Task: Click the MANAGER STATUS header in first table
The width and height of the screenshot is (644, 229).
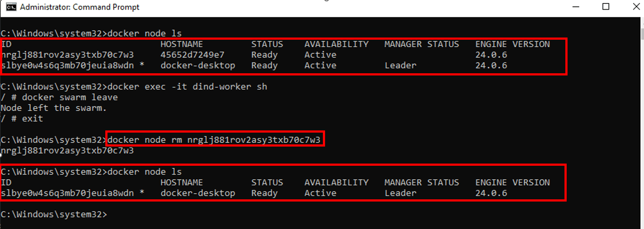Action: (422, 44)
